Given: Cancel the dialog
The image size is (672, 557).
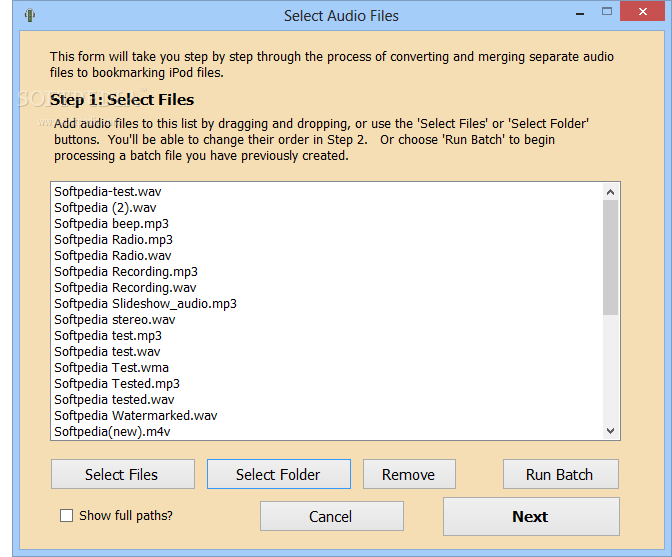Looking at the screenshot, I should point(332,516).
